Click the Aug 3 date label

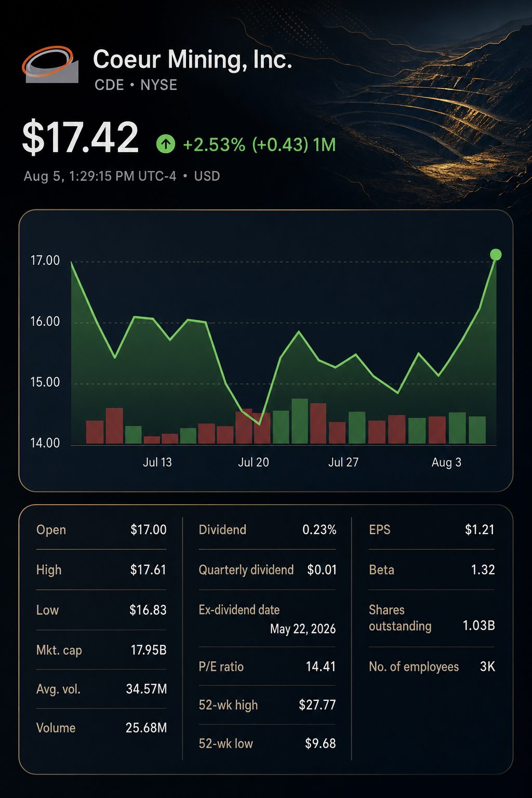(x=446, y=462)
